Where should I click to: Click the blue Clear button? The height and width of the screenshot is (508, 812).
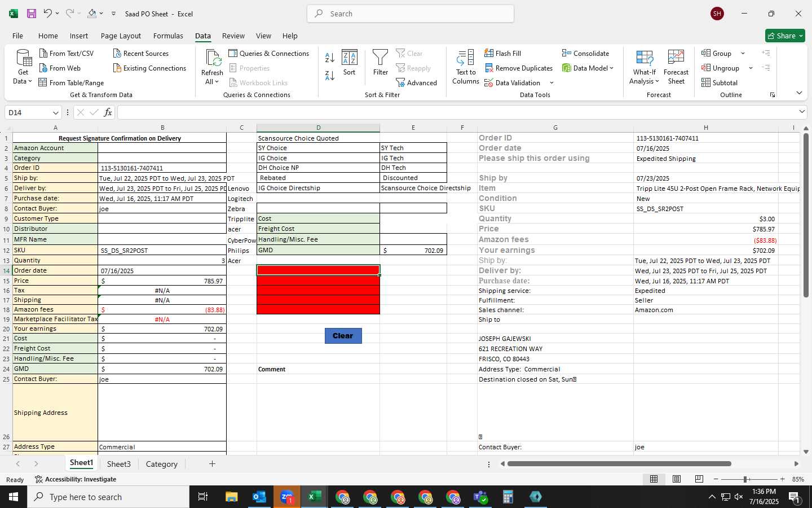click(x=343, y=336)
